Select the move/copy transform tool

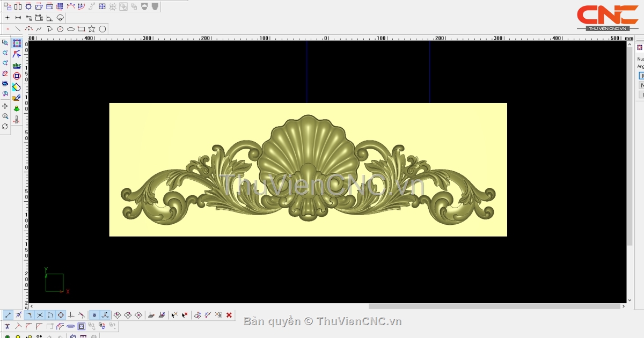point(8,6)
